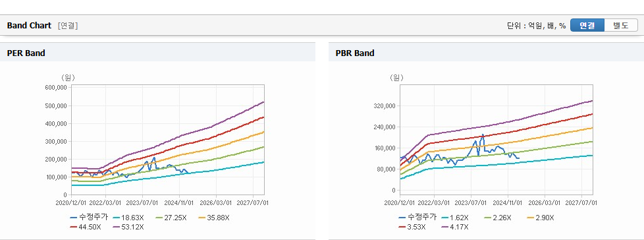Click the (원) unit label above PER chart
The height and width of the screenshot is (240, 644).
[68, 77]
